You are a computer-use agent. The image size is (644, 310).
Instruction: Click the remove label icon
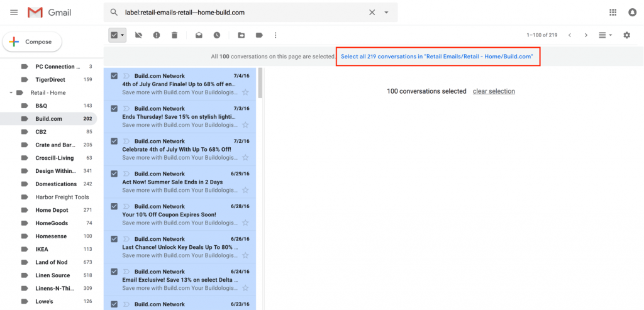138,35
